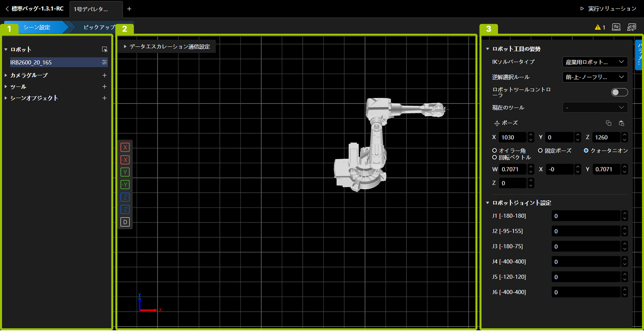The width and height of the screenshot is (644, 333).
Task: Click the robot selection cursor icon
Action: (105, 49)
